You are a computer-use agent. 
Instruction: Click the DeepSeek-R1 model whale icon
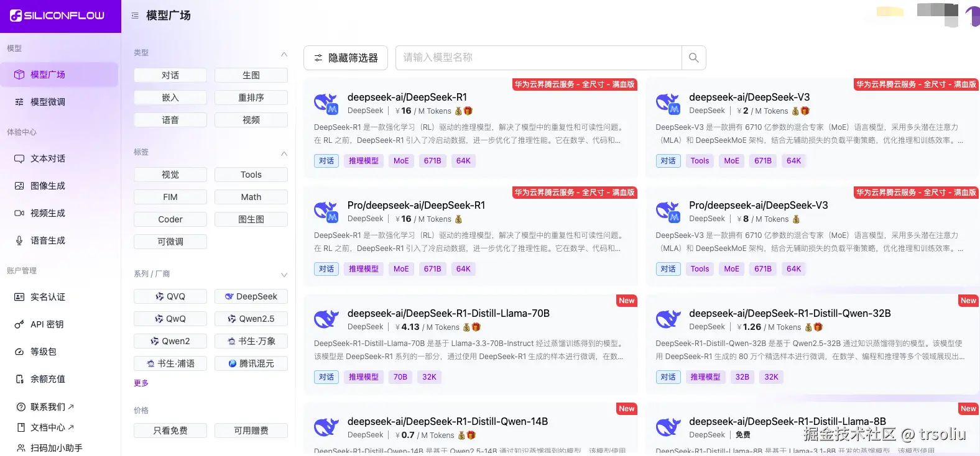(x=326, y=104)
